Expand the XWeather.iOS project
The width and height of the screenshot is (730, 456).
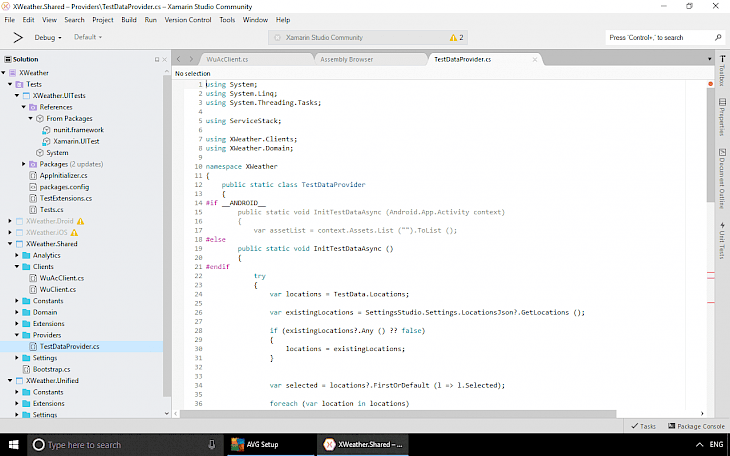(x=10, y=232)
